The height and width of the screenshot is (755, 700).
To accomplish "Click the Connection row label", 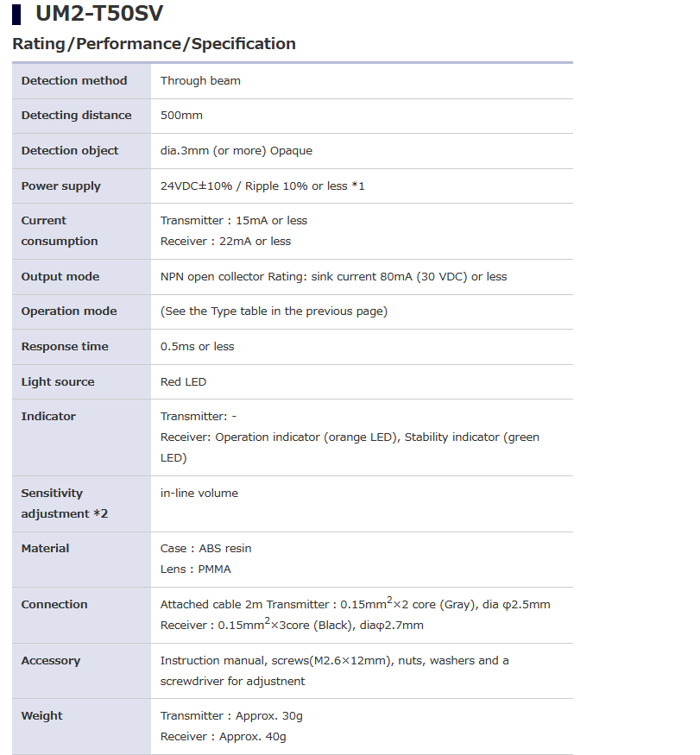I will pyautogui.click(x=54, y=605).
